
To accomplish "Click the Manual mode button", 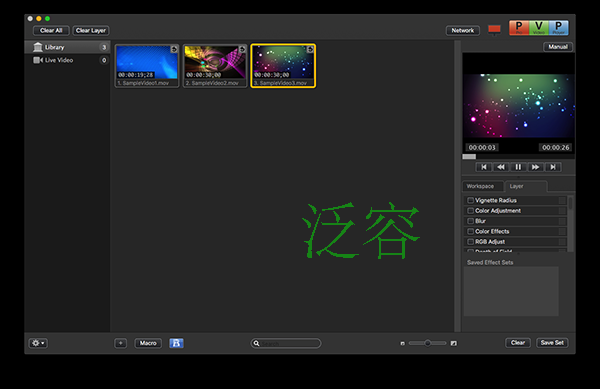I will 558,47.
